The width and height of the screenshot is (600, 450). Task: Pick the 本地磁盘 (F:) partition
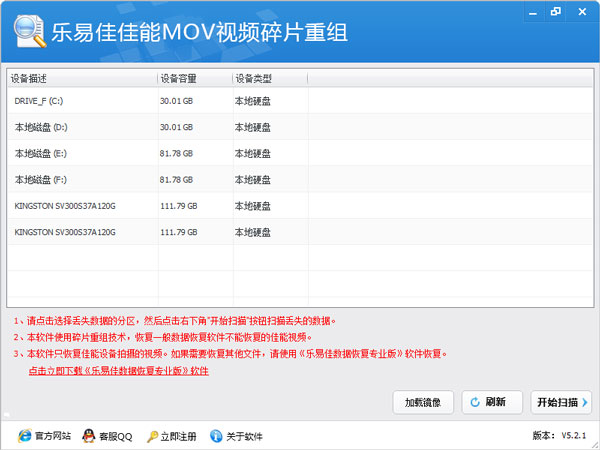[x=80, y=179]
